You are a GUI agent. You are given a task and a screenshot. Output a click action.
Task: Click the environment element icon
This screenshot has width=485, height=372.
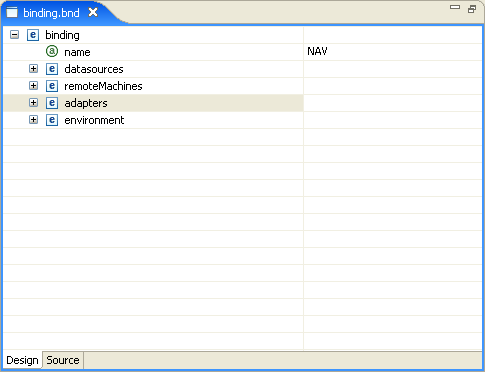click(52, 120)
